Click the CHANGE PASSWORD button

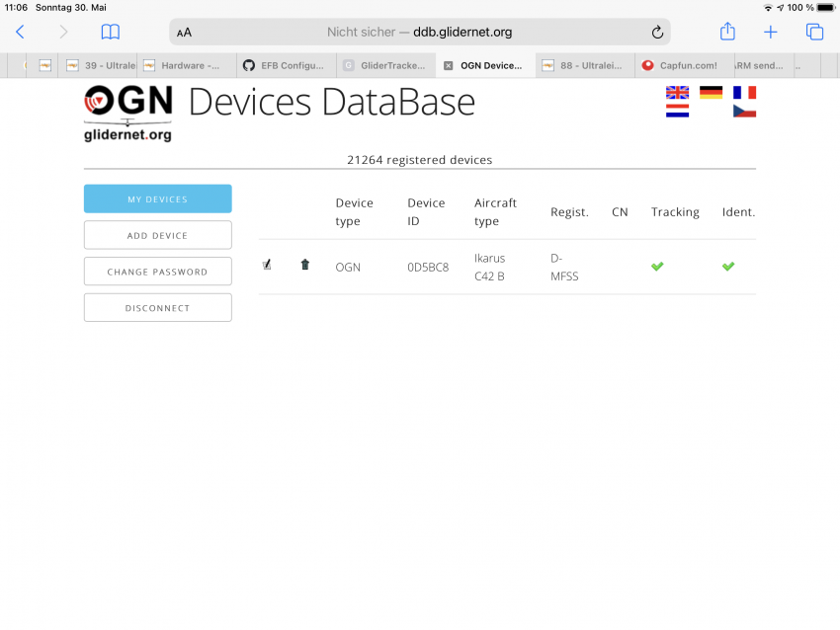(157, 272)
